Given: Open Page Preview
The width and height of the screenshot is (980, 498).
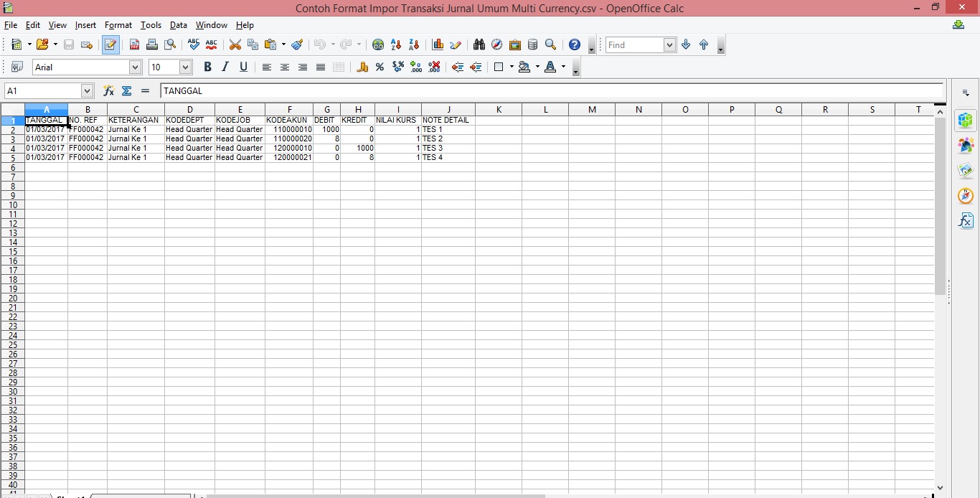Looking at the screenshot, I should point(170,44).
